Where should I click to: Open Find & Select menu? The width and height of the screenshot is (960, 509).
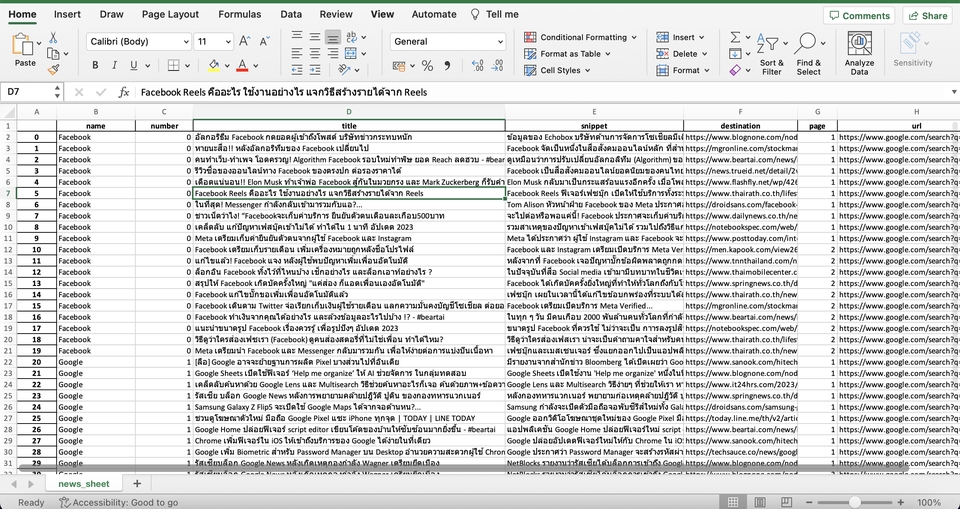tap(809, 54)
